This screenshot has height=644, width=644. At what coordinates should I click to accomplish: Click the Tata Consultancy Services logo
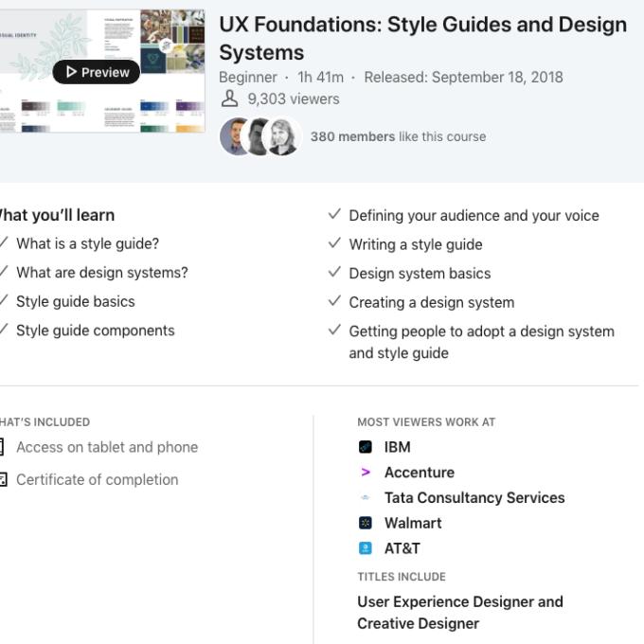[366, 498]
